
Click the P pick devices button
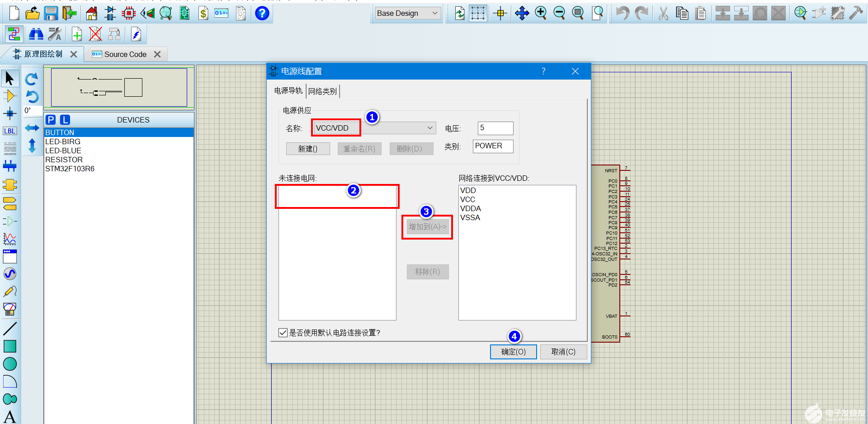(51, 120)
